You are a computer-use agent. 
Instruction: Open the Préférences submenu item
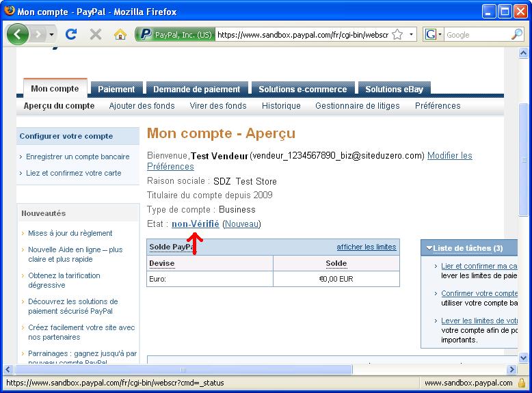coord(438,106)
